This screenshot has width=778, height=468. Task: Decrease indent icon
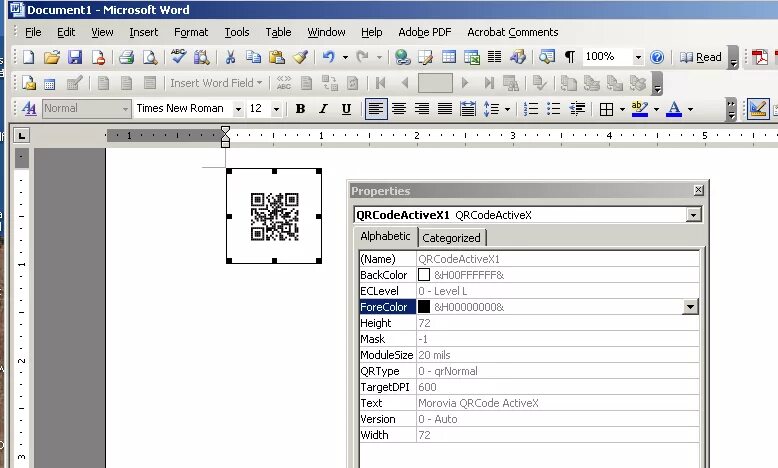point(577,109)
